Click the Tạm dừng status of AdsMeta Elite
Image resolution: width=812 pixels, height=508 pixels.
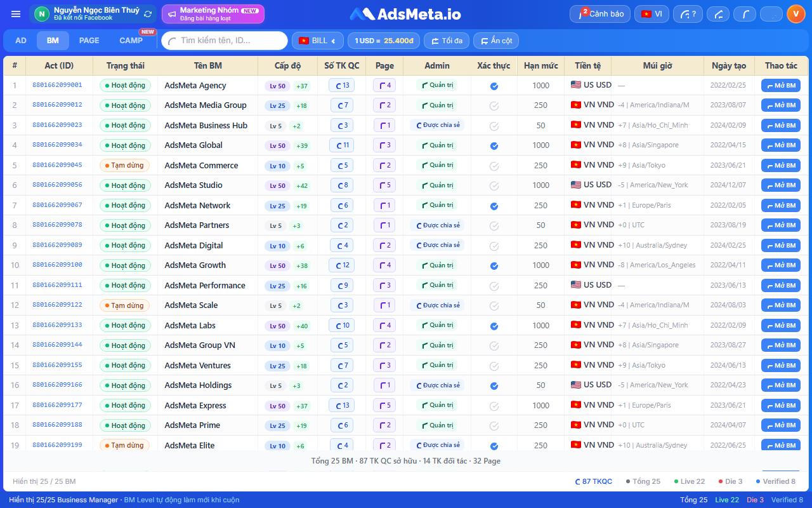coord(124,446)
